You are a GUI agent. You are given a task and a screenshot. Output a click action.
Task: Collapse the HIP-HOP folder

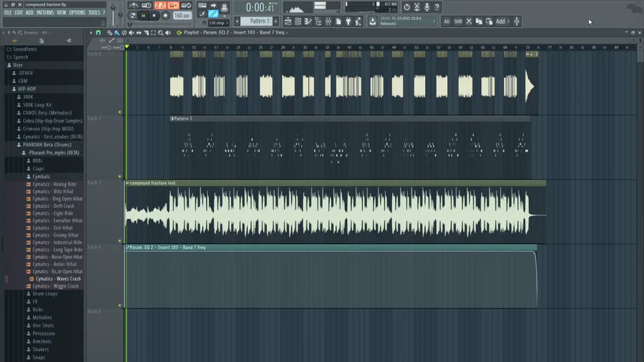pos(26,89)
